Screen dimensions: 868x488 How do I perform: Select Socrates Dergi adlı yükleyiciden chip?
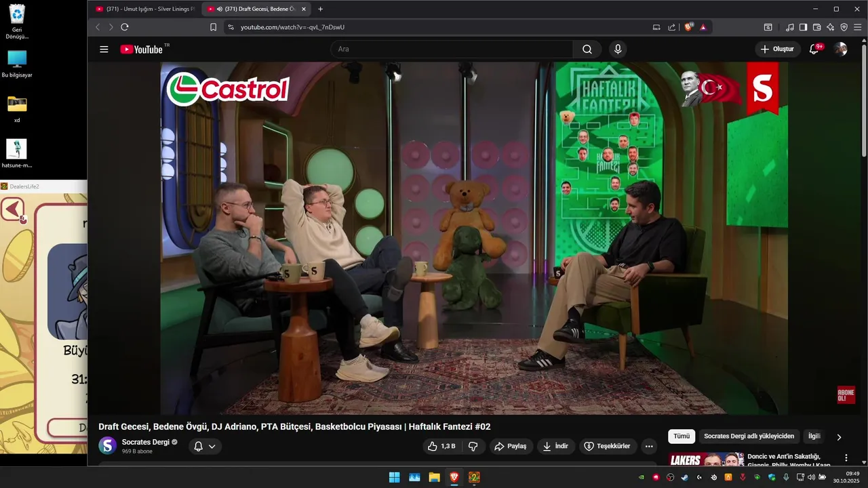(x=749, y=436)
